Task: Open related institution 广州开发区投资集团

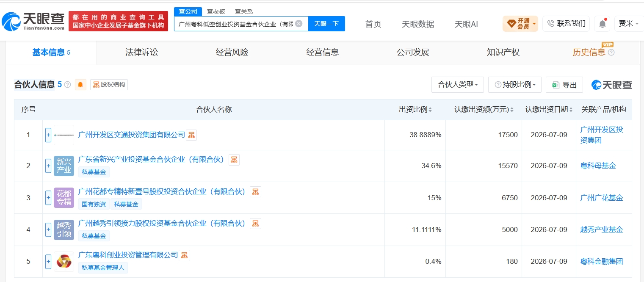Action: coord(601,135)
